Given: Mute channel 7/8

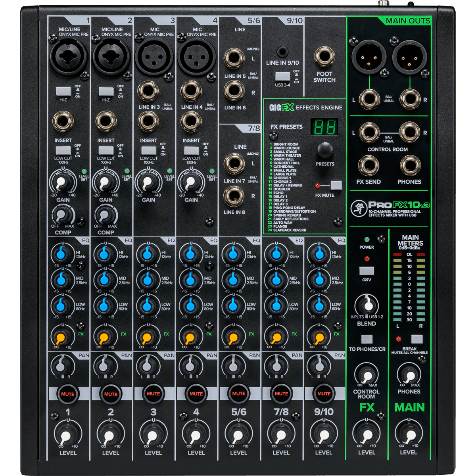Looking at the screenshot, I should pyautogui.click(x=281, y=394).
